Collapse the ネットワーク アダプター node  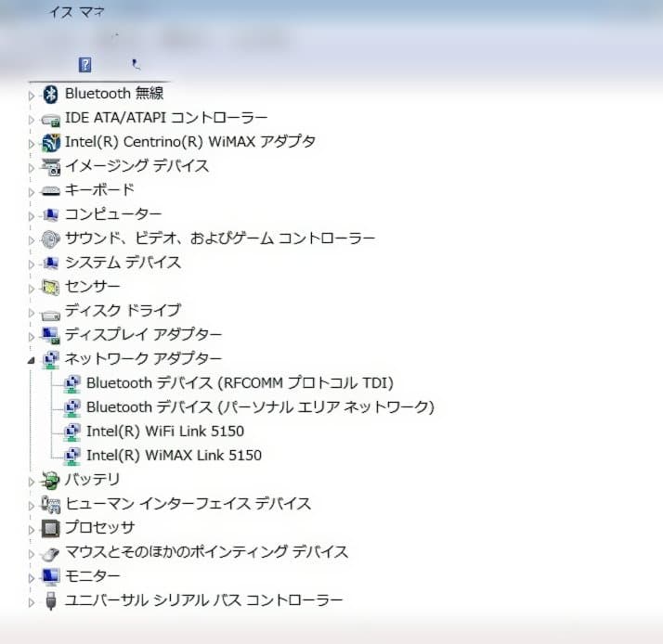[x=31, y=360]
